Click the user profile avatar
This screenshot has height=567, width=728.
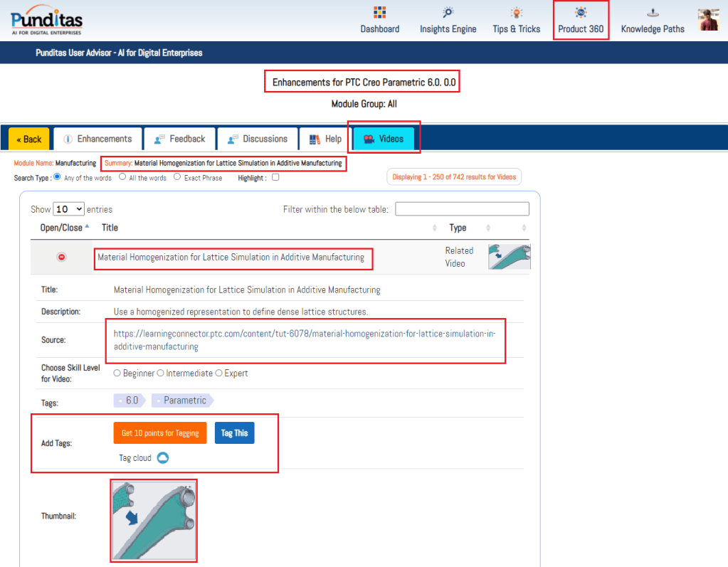coord(708,20)
